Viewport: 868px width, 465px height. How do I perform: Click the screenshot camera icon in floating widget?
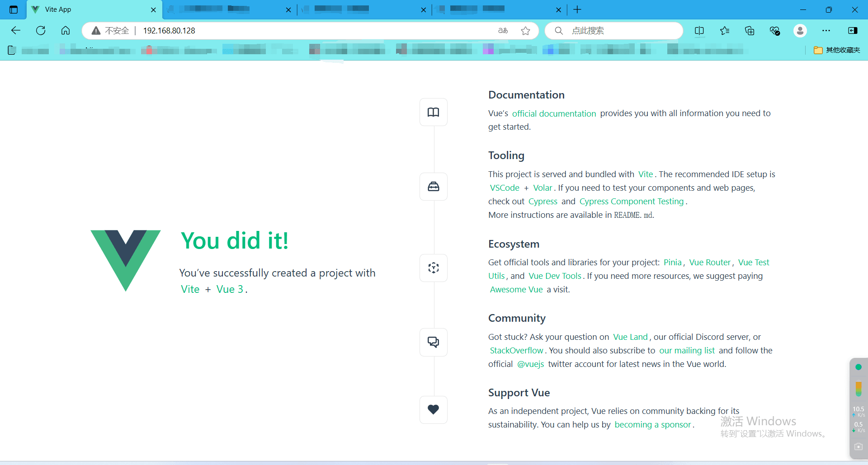point(859,446)
